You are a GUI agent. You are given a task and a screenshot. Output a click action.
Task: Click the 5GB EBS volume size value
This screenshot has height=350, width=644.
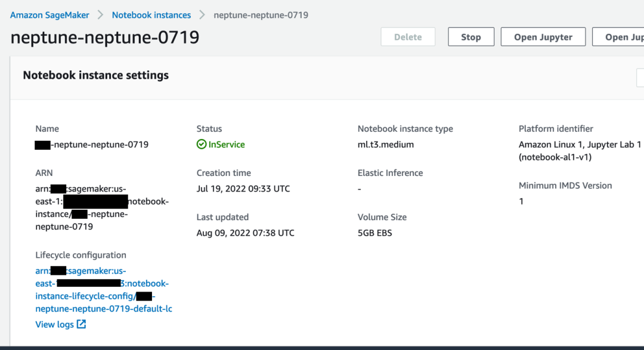click(374, 233)
